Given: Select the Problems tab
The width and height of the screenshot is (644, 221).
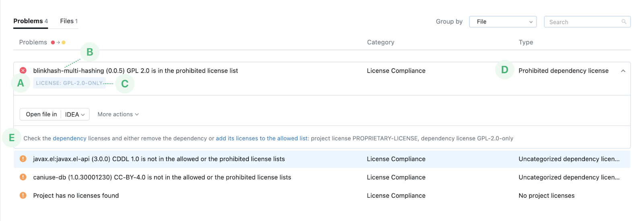Looking at the screenshot, I should [x=31, y=21].
